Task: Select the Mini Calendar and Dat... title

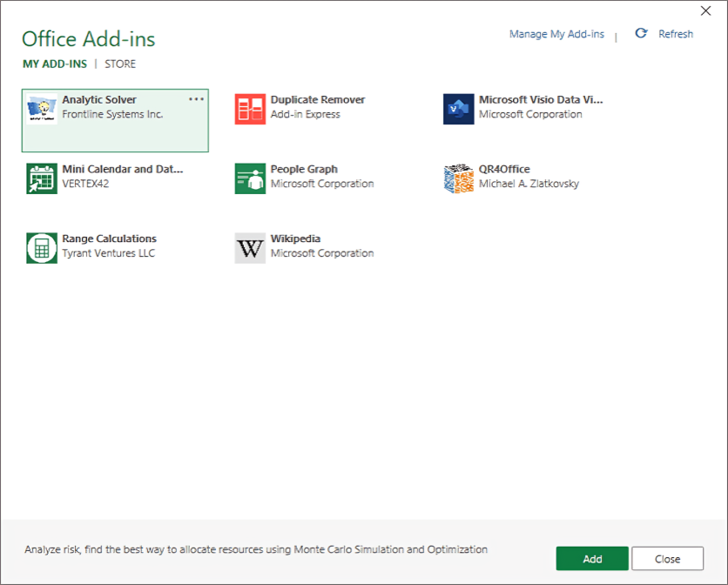Action: [x=123, y=169]
